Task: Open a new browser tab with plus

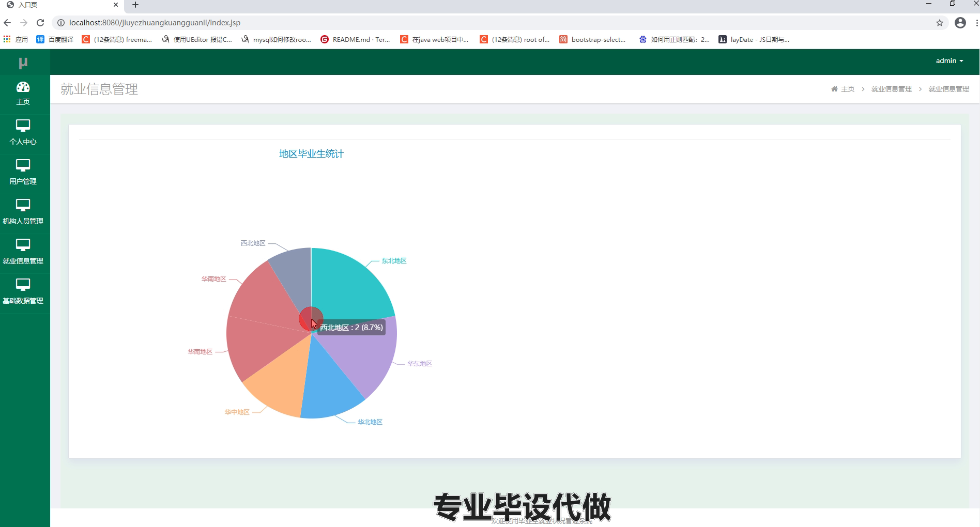Action: click(x=135, y=5)
